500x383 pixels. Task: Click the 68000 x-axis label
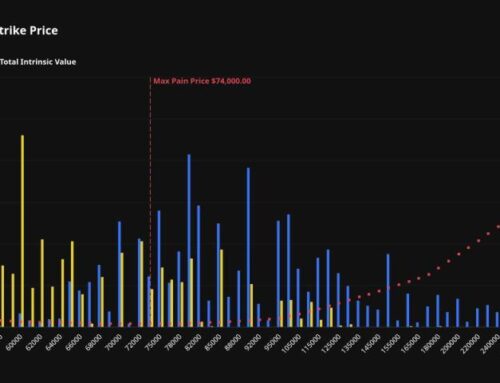(94, 342)
